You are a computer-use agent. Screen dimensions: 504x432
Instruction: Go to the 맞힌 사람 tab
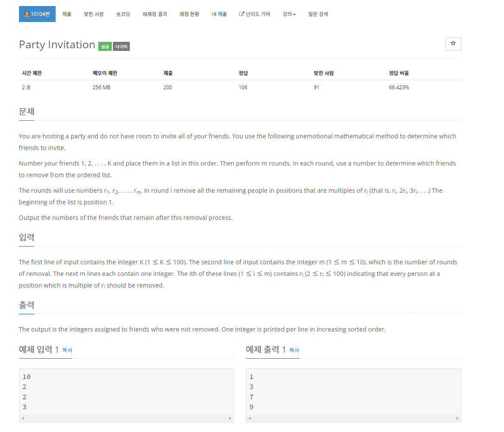tap(94, 14)
